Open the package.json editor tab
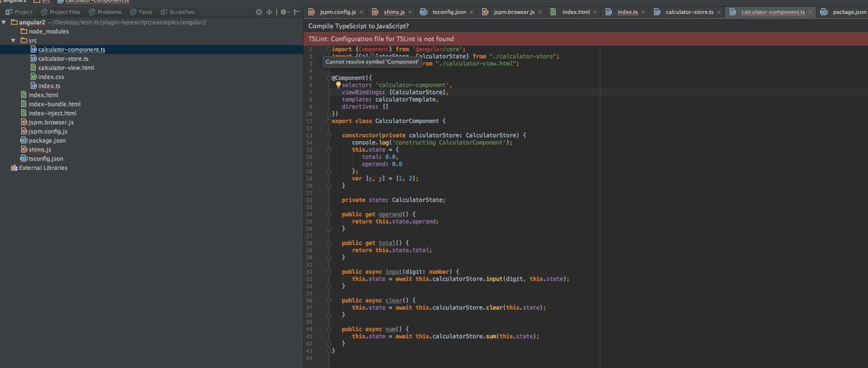Viewport: 868px width, 368px height. point(843,12)
